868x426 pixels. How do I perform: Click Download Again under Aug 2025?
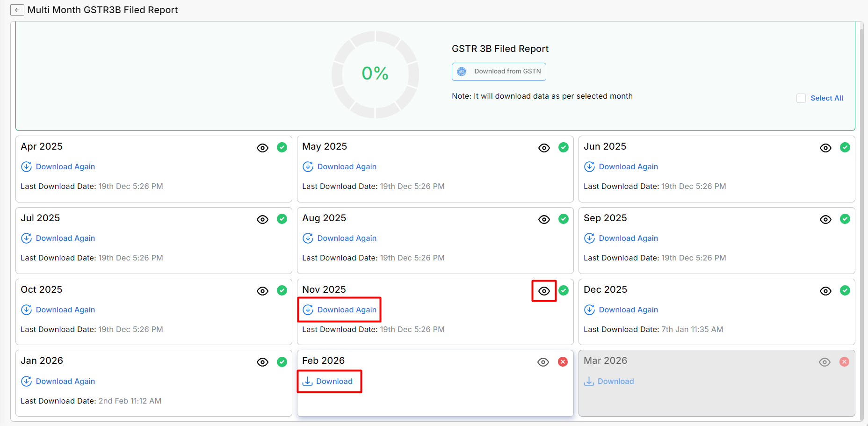340,238
